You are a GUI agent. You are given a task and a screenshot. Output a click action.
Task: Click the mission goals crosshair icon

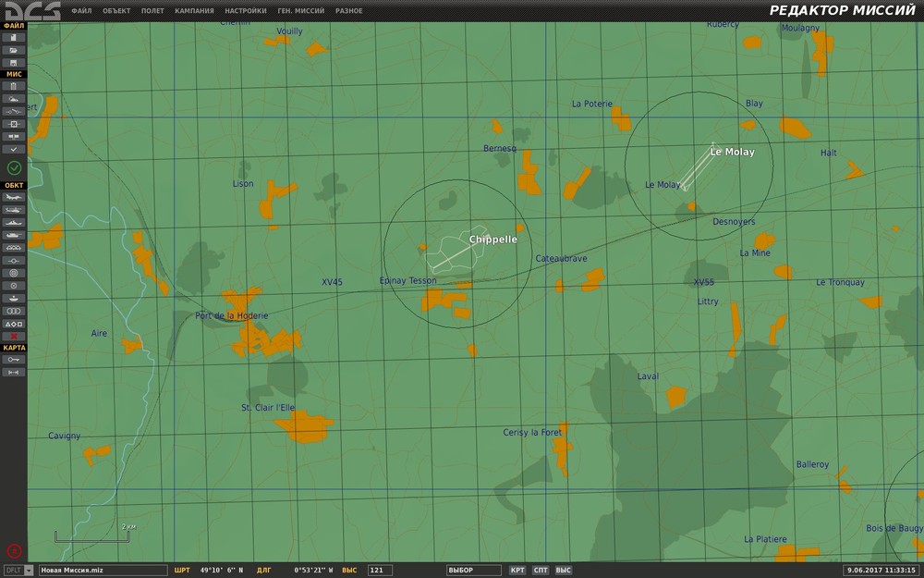[14, 124]
